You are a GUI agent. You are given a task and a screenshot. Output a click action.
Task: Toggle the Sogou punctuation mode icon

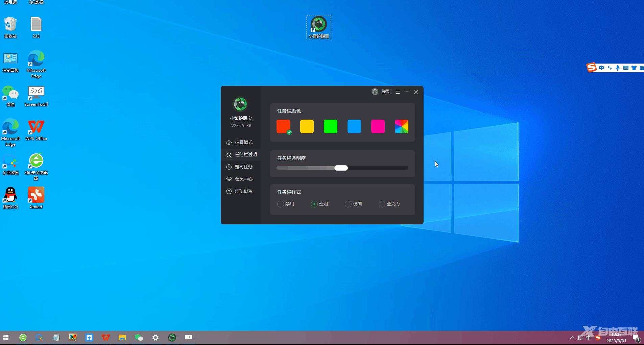(x=610, y=68)
